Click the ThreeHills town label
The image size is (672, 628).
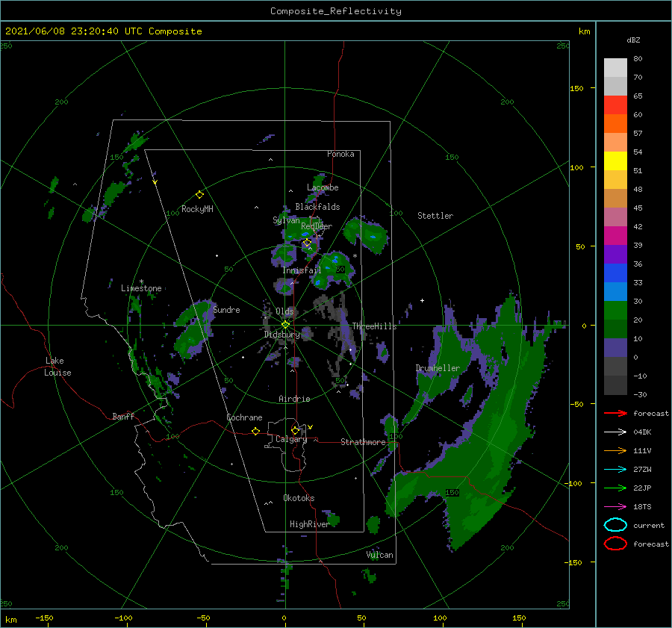(375, 326)
